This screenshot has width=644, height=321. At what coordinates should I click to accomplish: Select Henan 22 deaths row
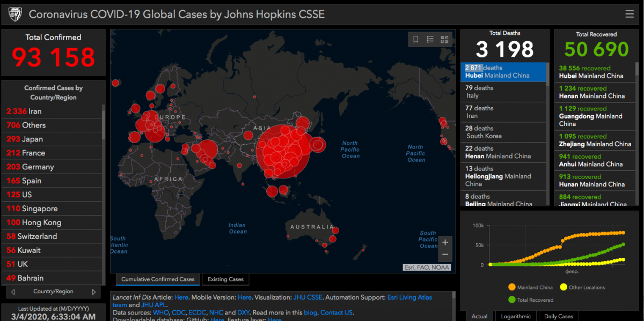tap(503, 153)
